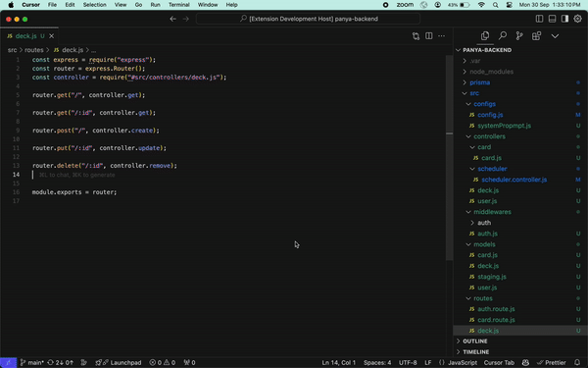Expand the auth folder under middlewares
The width and height of the screenshot is (588, 368).
point(520,223)
